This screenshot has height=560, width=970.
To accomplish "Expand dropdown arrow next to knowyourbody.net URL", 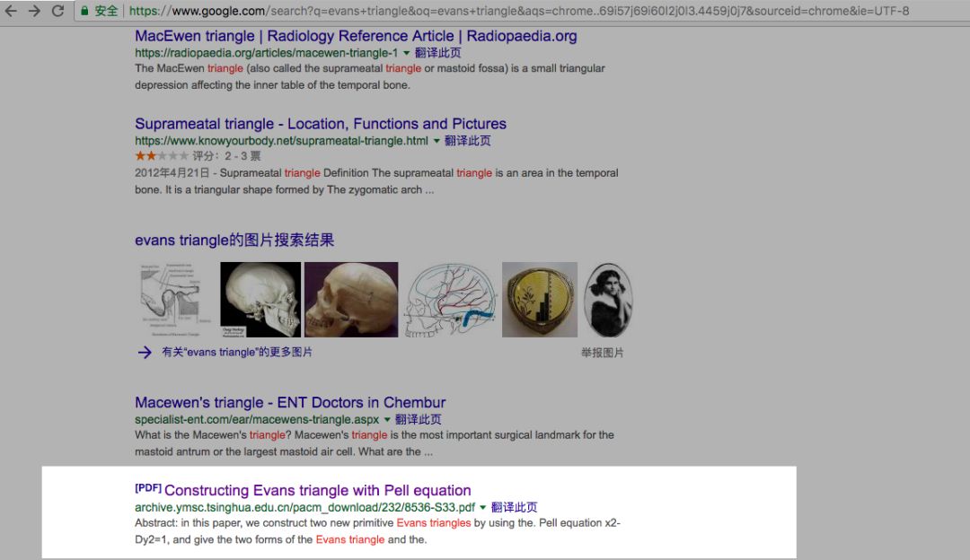I will (x=437, y=141).
